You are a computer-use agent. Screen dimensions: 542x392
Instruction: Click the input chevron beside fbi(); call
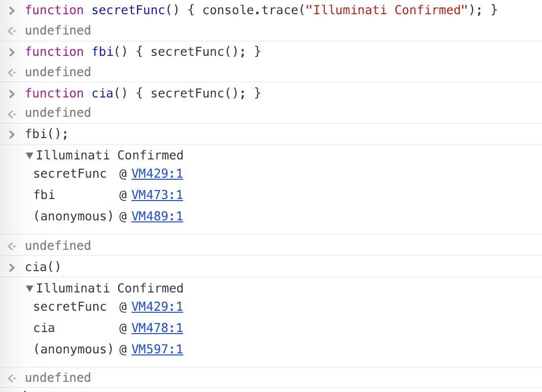(13, 134)
